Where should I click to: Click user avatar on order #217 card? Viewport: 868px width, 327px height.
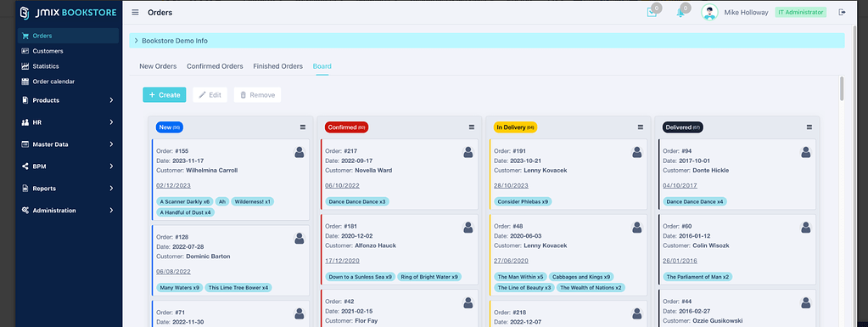(468, 152)
